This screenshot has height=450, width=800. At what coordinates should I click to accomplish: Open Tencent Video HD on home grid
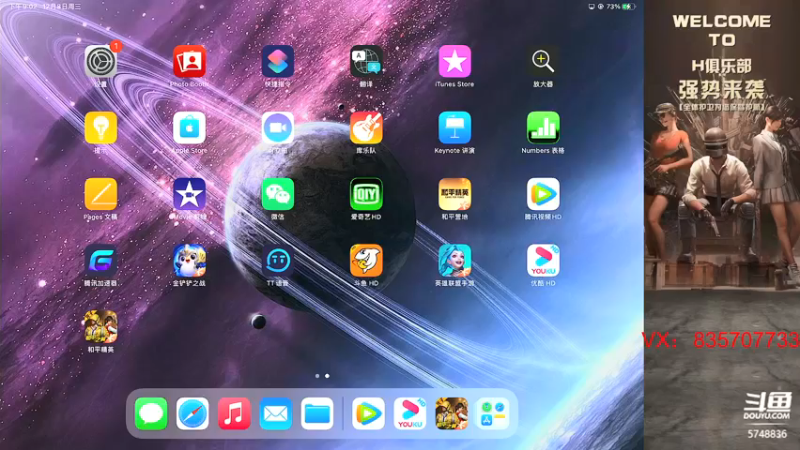click(x=543, y=194)
